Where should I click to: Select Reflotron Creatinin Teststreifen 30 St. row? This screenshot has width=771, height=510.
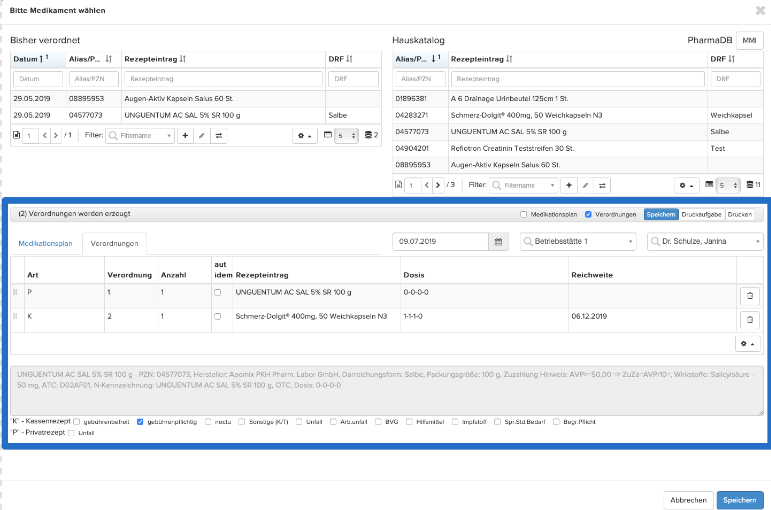[x=577, y=149]
